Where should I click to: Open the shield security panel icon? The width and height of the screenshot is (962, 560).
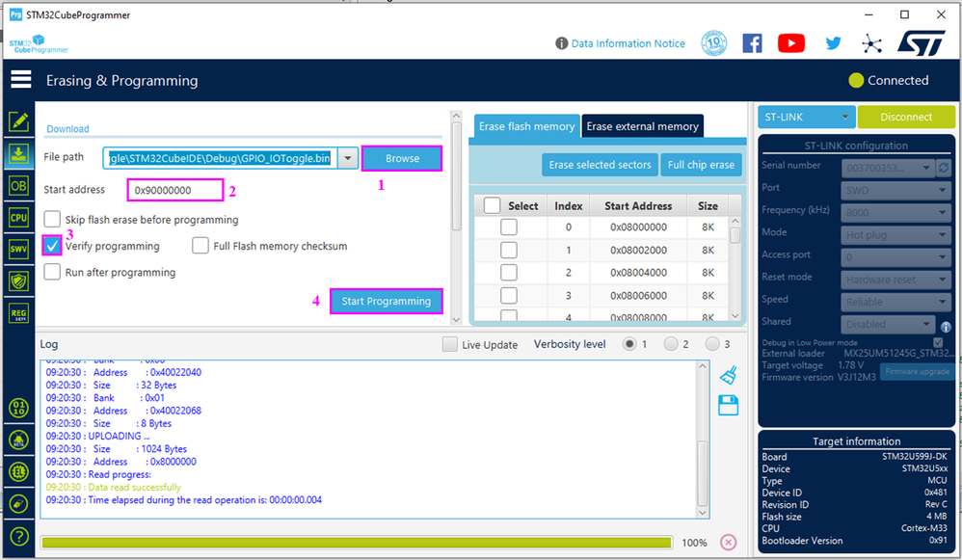click(x=18, y=281)
